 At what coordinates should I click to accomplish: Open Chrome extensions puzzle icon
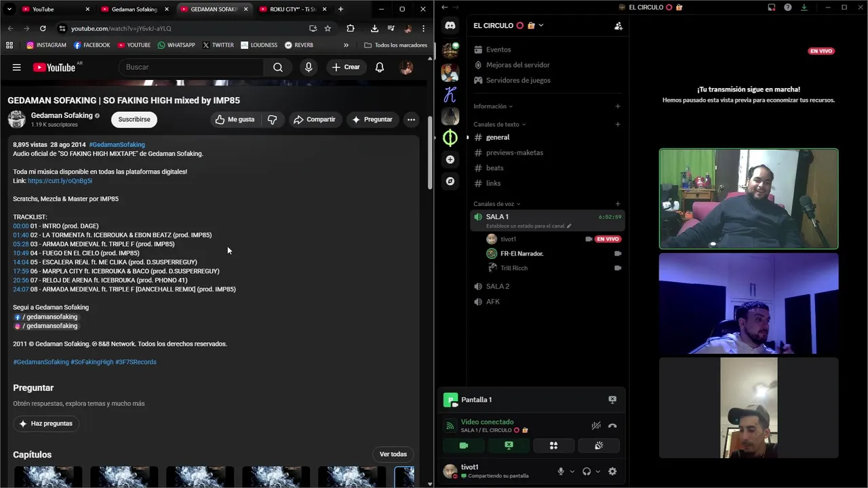coord(351,28)
